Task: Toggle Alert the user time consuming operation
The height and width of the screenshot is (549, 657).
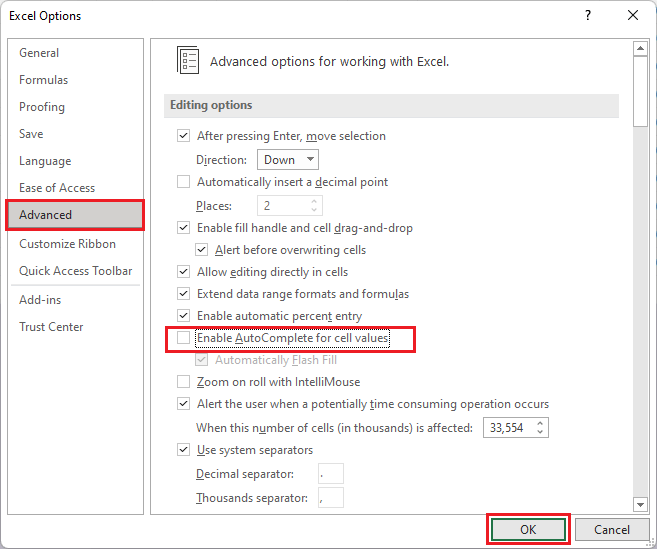Action: [x=184, y=404]
